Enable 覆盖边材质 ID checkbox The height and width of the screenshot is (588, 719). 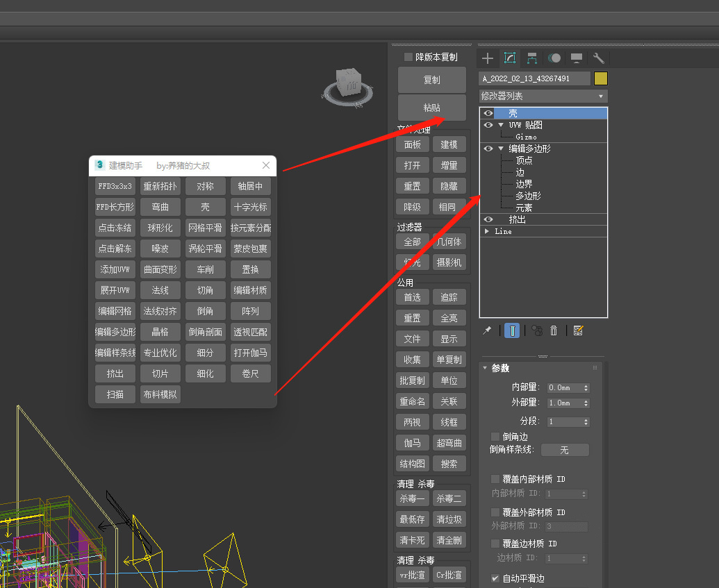pos(495,544)
